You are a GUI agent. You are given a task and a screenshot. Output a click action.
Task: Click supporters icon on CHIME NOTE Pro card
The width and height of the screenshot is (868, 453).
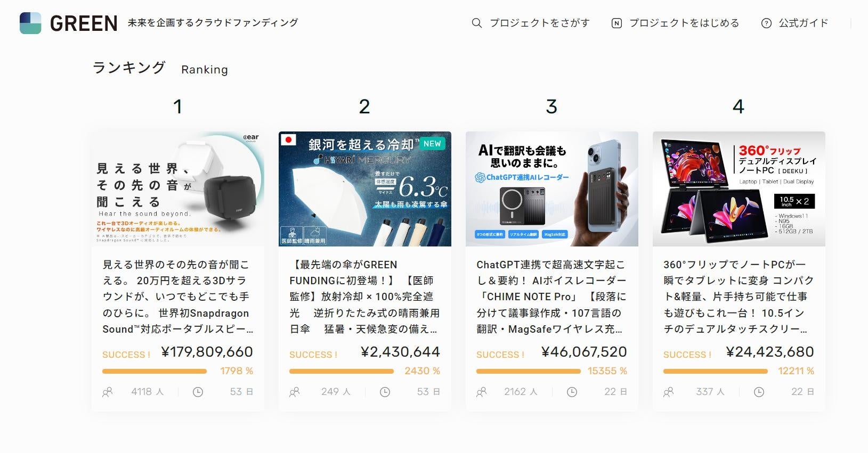point(482,392)
